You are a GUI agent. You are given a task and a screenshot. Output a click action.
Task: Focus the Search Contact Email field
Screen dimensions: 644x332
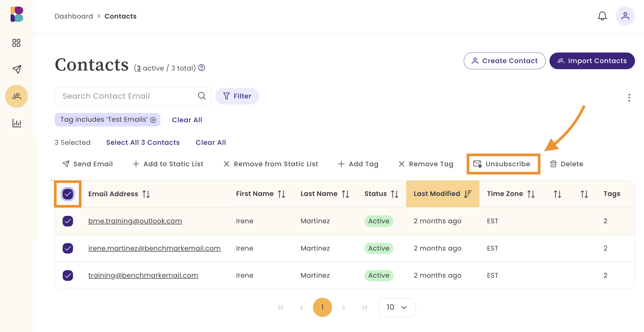point(127,96)
